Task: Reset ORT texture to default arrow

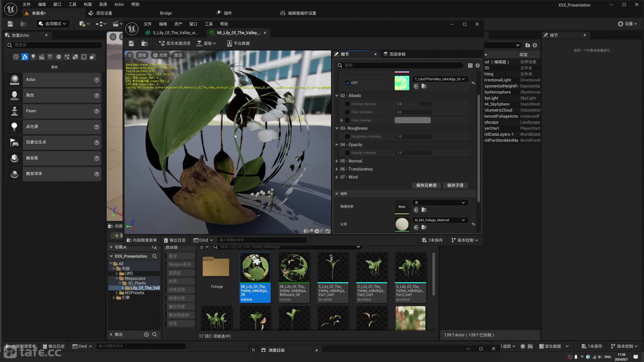Action: tap(473, 83)
